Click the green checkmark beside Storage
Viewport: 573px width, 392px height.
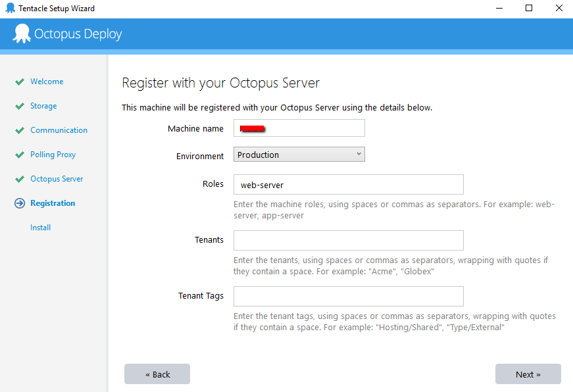tap(20, 106)
